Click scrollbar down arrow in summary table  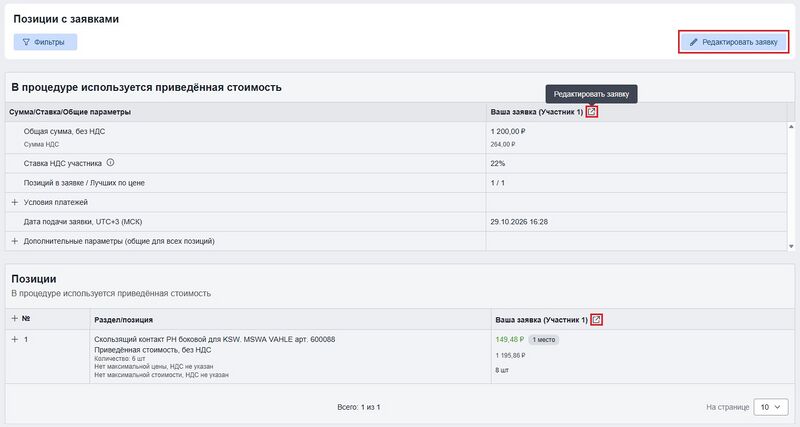pos(791,246)
